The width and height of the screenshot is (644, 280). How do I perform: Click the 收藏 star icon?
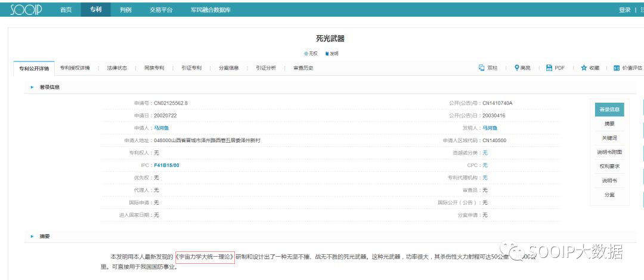tap(584, 68)
